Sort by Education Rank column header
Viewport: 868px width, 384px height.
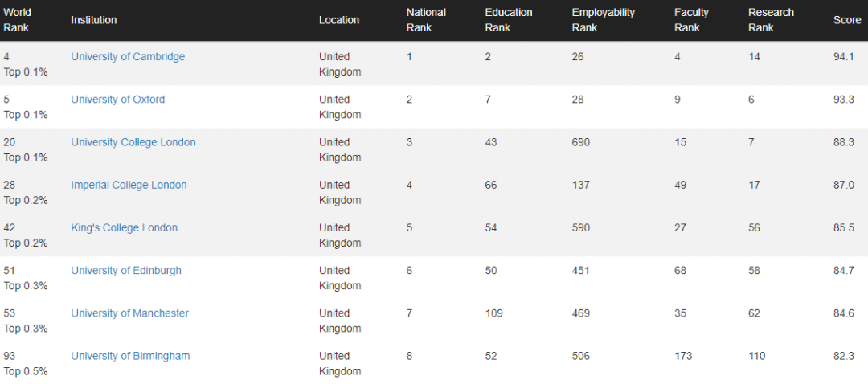pyautogui.click(x=509, y=20)
